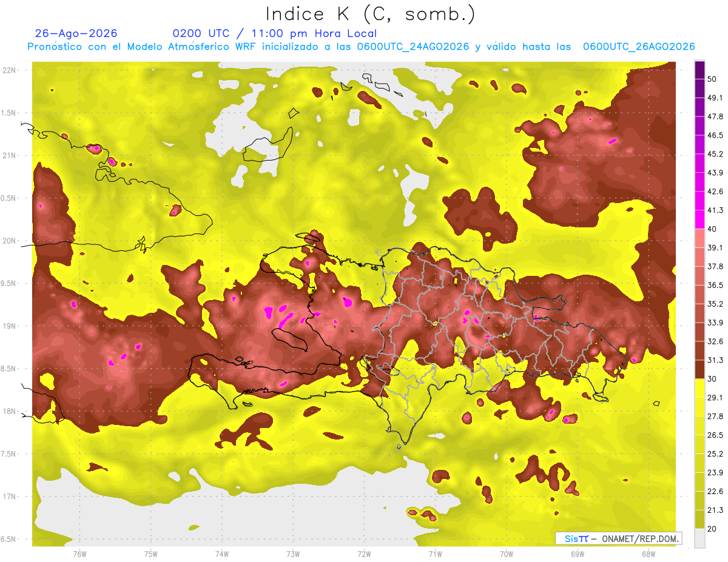Click the axis label "0.5N"
This screenshot has height=562, width=728.
point(9,198)
